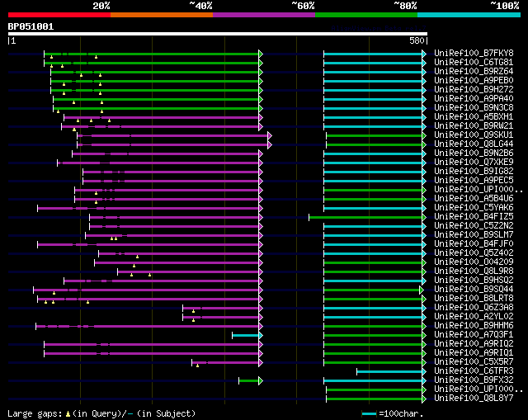Click the 580 query end position label
This screenshot has width=528, height=420.
(417, 40)
